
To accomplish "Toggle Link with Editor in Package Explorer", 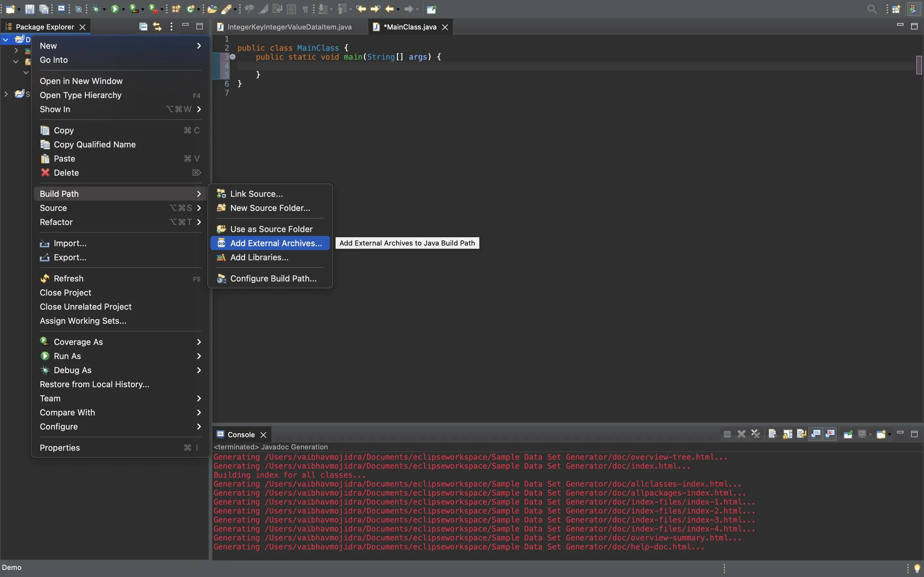I will point(157,27).
